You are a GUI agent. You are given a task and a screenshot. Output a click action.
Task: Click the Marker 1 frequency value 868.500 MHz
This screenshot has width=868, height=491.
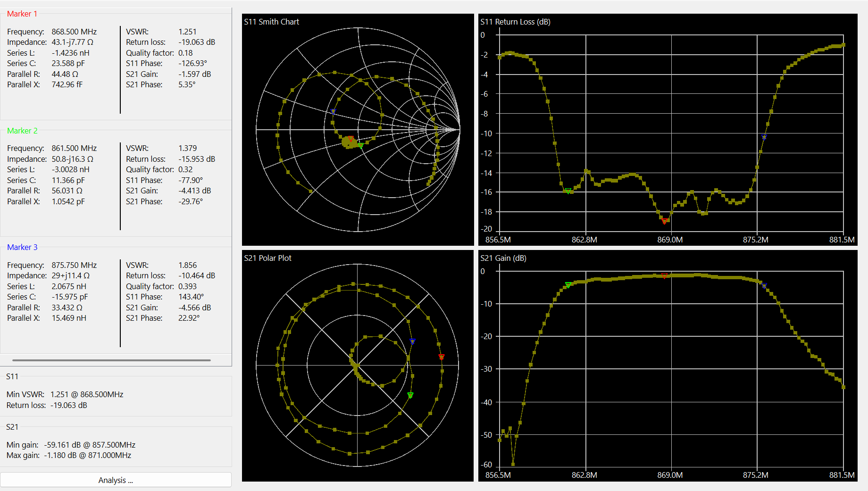[74, 32]
